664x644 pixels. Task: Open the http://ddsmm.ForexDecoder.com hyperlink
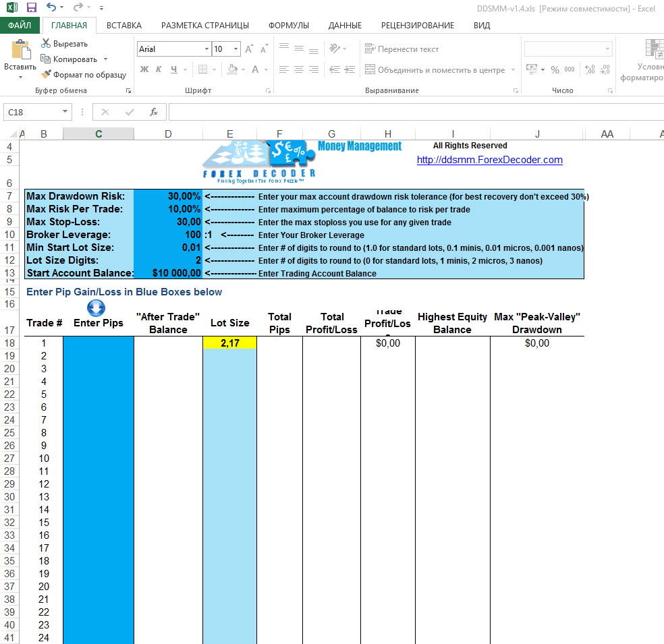pyautogui.click(x=489, y=160)
